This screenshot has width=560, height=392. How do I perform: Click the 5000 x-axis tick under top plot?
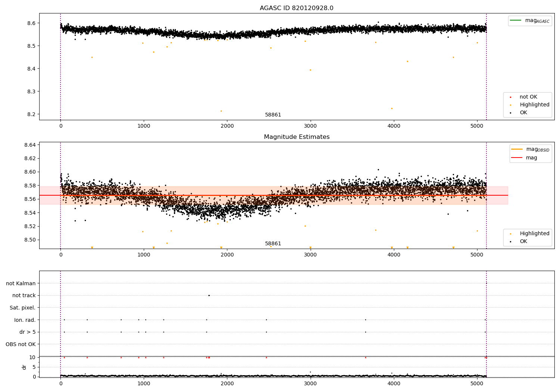point(477,126)
